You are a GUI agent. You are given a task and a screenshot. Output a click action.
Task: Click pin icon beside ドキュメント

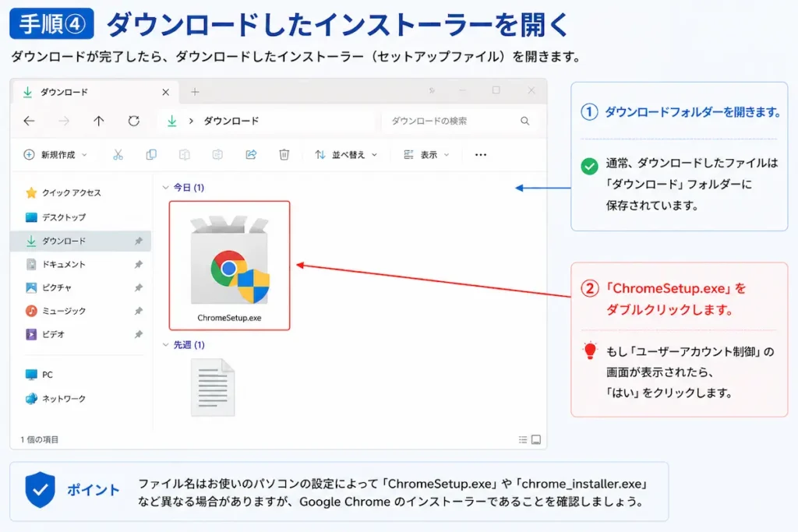139,265
